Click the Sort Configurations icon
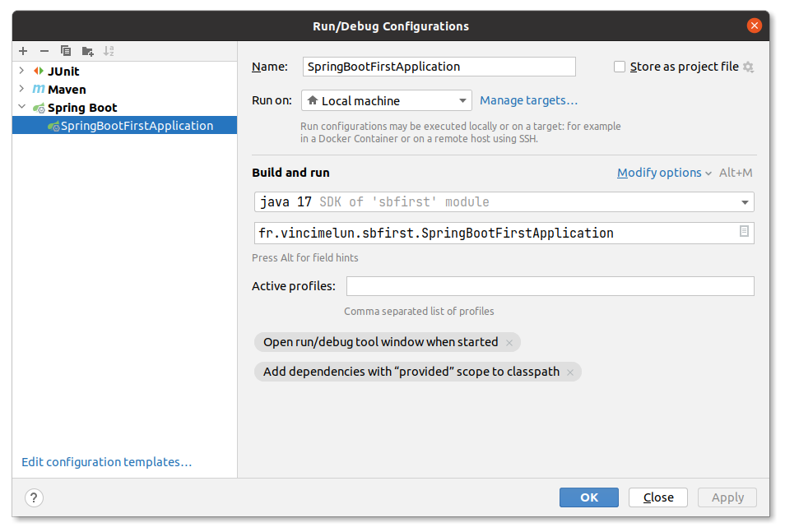The width and height of the screenshot is (785, 532). (x=109, y=51)
